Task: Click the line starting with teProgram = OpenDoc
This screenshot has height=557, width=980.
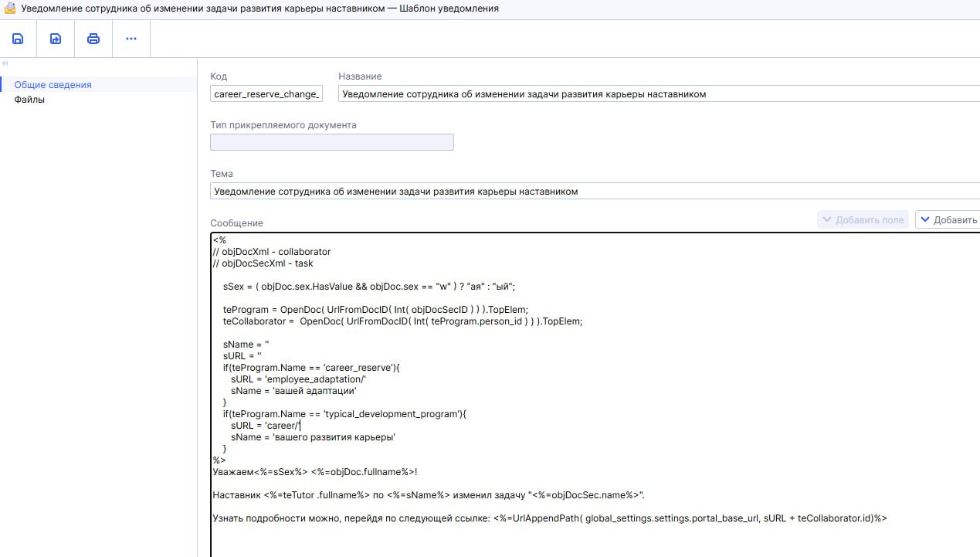Action: click(375, 310)
